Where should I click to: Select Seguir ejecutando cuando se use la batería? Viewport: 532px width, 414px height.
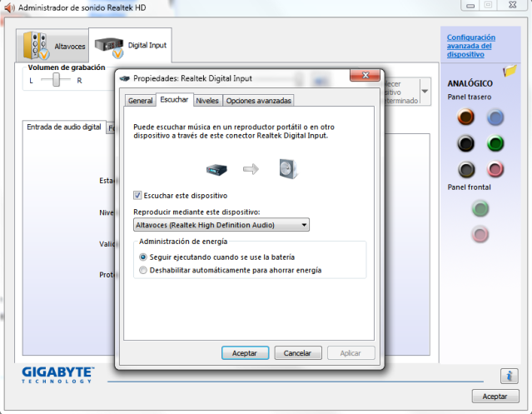tap(143, 257)
